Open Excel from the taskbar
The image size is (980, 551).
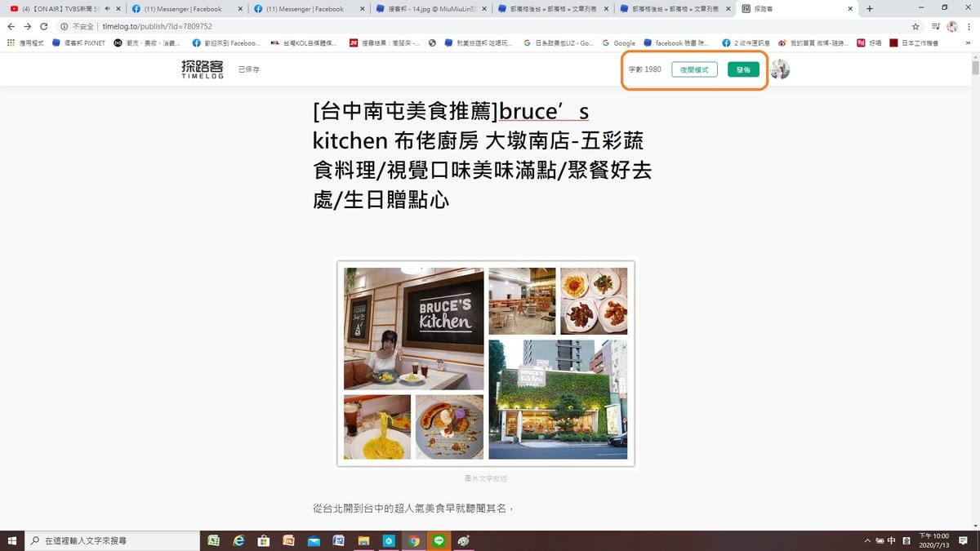(213, 540)
